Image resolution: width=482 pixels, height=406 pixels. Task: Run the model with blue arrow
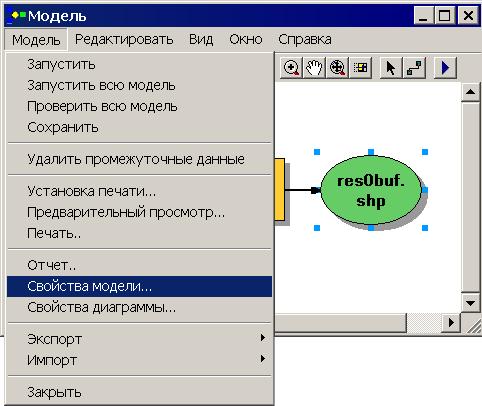pyautogui.click(x=445, y=68)
